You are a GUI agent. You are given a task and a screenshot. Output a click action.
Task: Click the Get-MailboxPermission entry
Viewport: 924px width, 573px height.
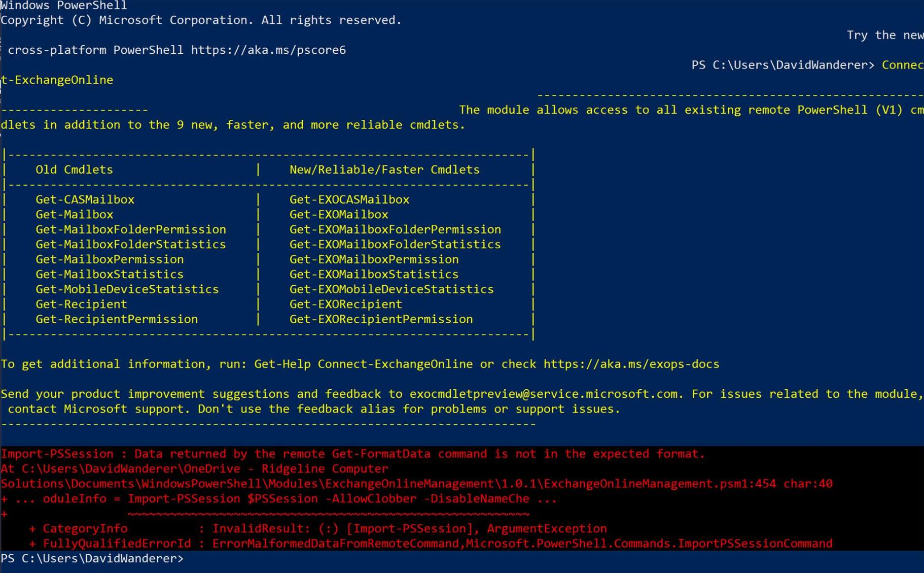(110, 259)
